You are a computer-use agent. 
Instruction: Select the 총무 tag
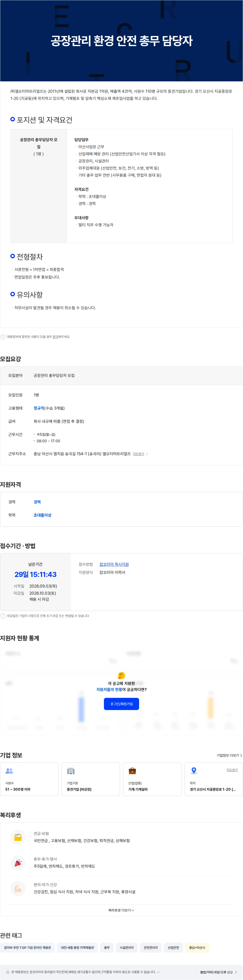(107, 948)
